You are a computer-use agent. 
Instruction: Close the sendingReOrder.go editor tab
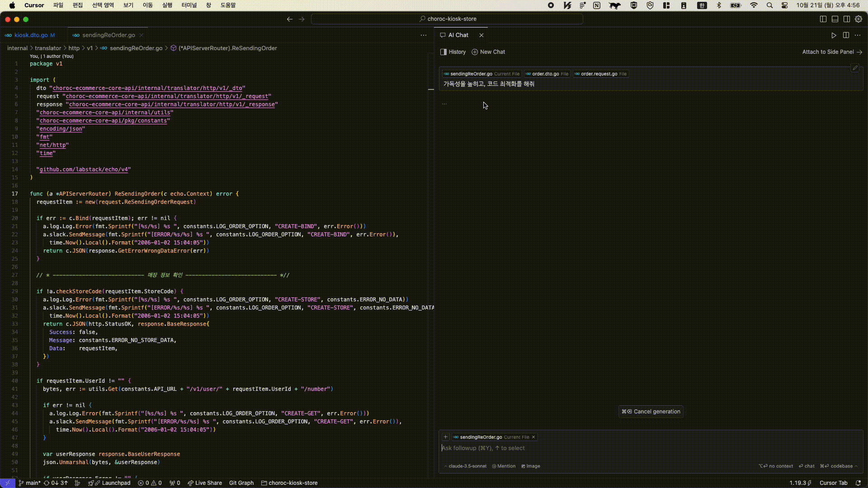coord(141,35)
